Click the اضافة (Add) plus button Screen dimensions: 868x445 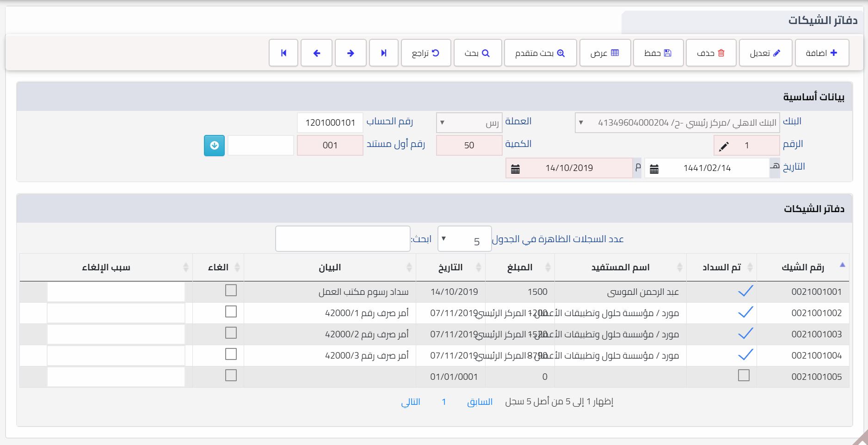click(x=822, y=53)
